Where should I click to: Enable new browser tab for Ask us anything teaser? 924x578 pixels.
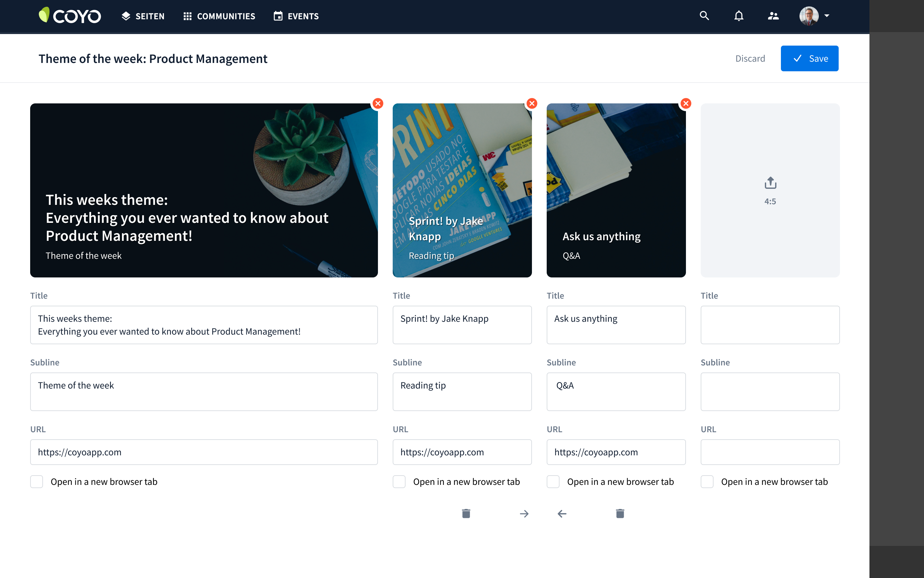click(x=553, y=482)
